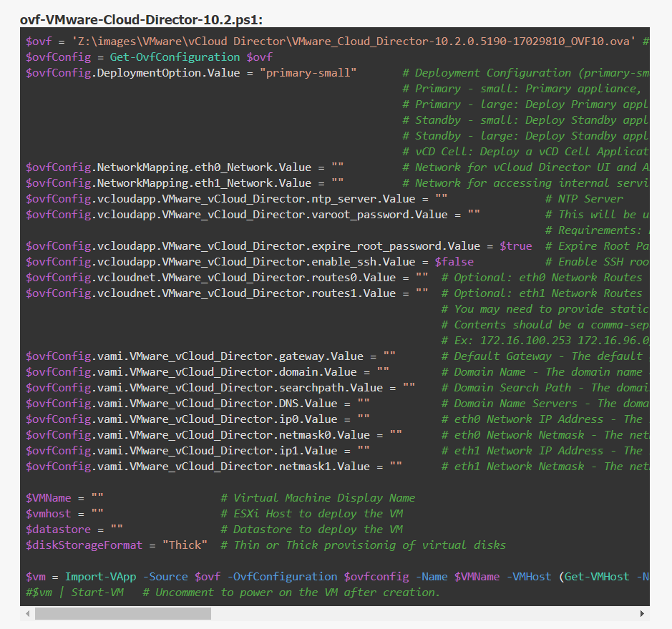Click the $true value for expire_root_password
The image size is (672, 629).
515,246
